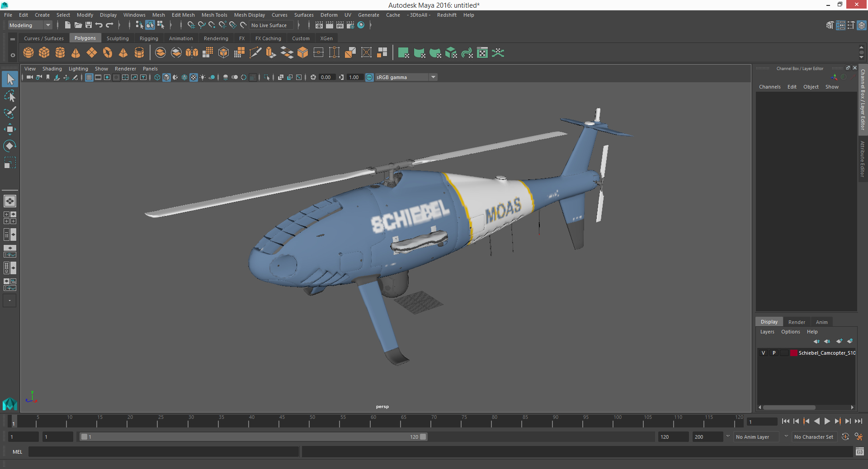Select the Move tool in the toolbox
The height and width of the screenshot is (469, 868).
[x=10, y=129]
